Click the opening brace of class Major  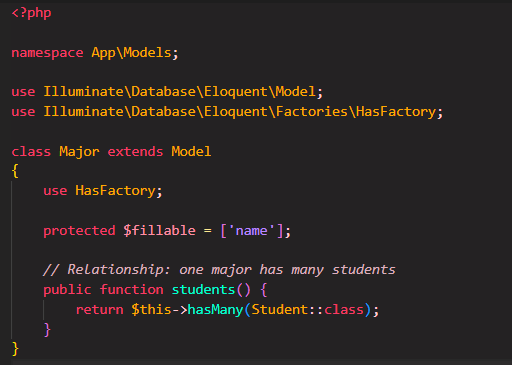[x=15, y=171]
